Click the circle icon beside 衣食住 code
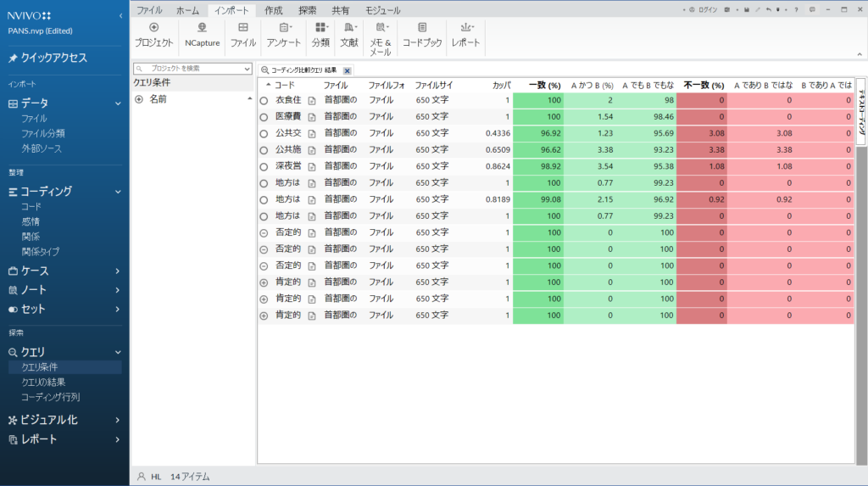 264,100
